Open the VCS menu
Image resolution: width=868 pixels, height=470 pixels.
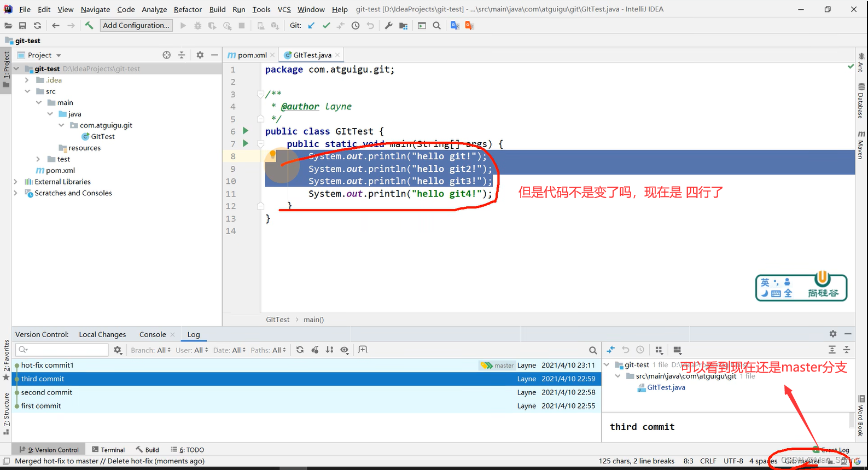click(x=284, y=9)
